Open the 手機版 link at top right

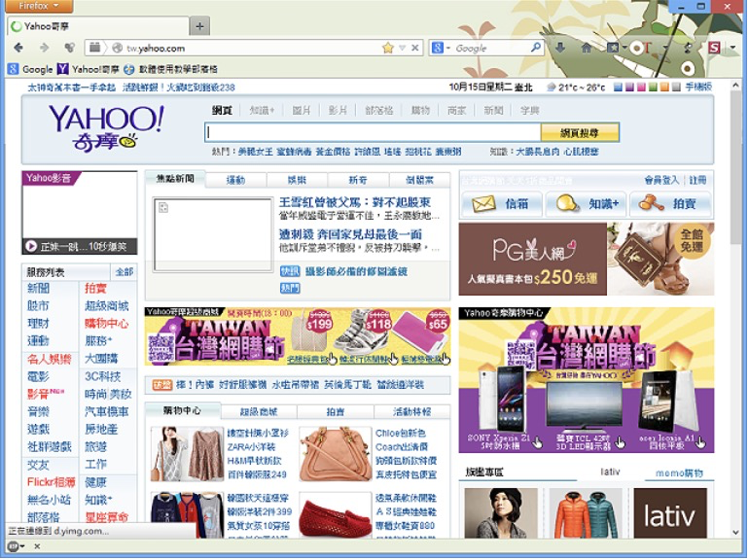[x=698, y=87]
